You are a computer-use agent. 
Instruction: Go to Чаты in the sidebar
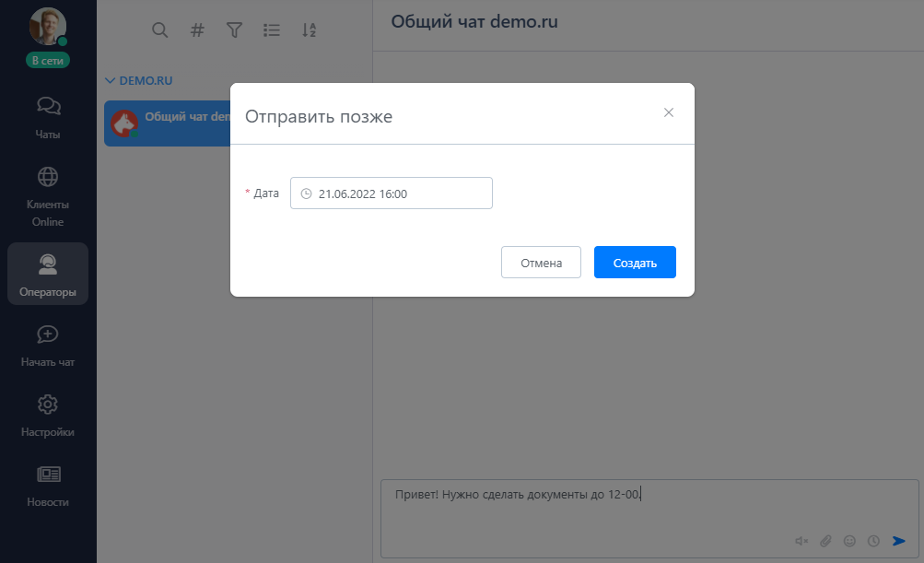(48, 117)
